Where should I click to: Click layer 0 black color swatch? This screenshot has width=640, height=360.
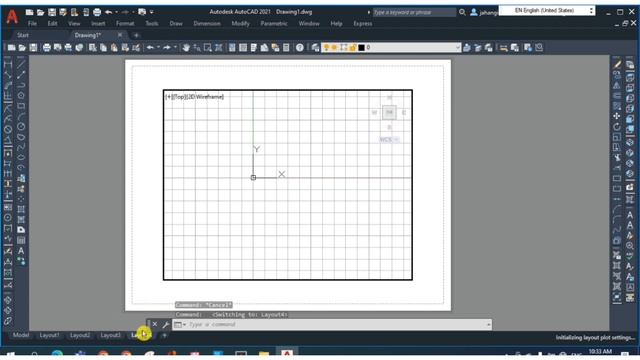pyautogui.click(x=361, y=48)
